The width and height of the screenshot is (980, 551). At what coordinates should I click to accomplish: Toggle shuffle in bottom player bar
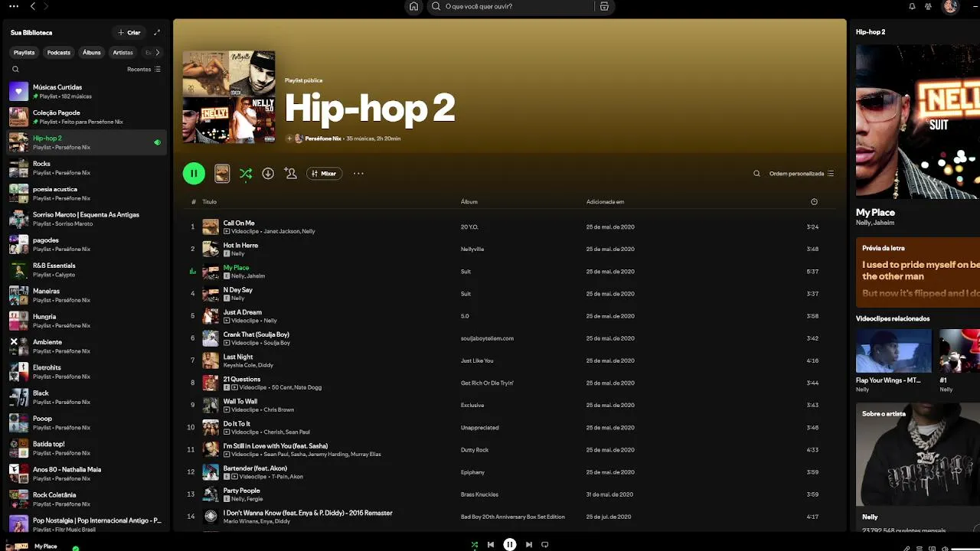pos(474,545)
